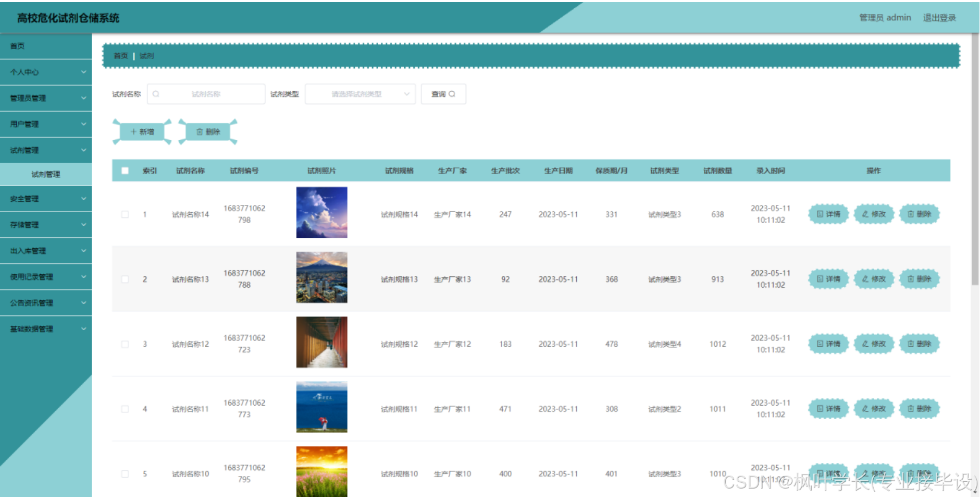The image size is (980, 499).
Task: Open the sunset meadow photo thumbnail
Action: pyautogui.click(x=321, y=472)
